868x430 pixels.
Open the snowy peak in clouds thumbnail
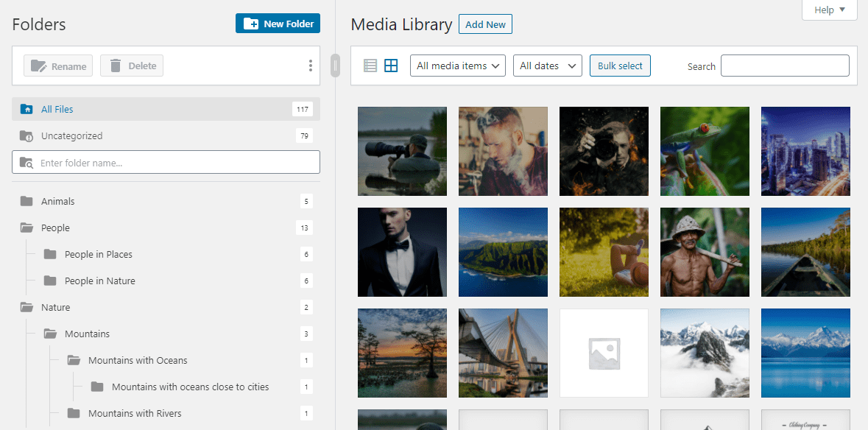(705, 353)
